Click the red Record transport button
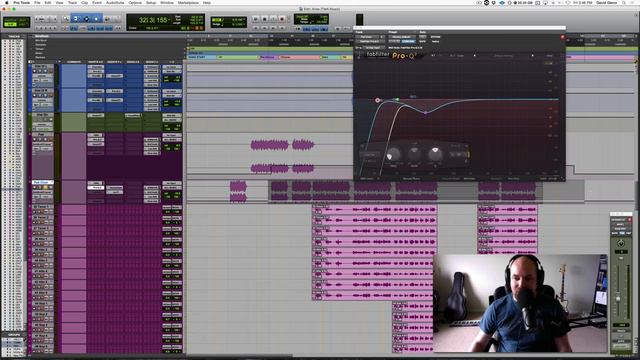The height and width of the screenshot is (360, 640). coord(282,19)
